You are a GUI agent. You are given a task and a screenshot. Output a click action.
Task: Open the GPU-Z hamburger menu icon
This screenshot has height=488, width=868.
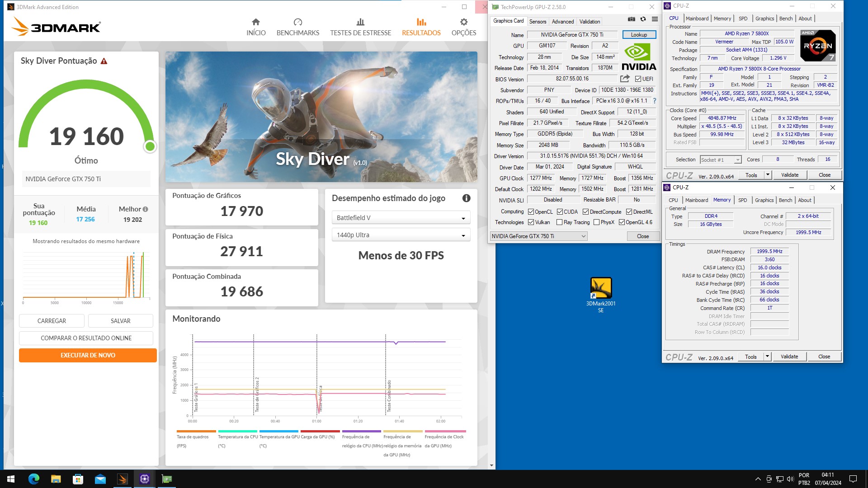coord(655,19)
